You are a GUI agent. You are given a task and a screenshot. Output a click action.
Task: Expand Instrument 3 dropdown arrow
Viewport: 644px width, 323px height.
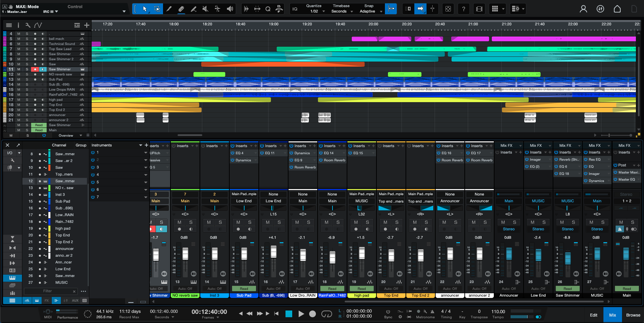pos(146,167)
